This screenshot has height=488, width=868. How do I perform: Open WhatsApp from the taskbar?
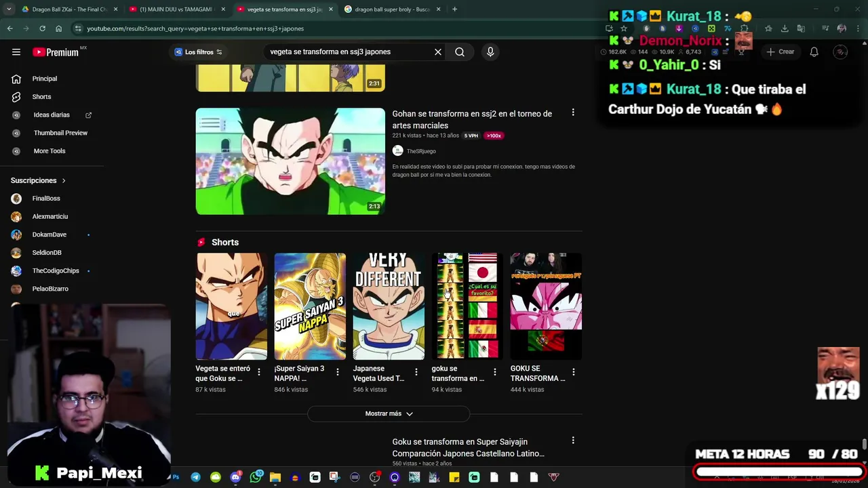tap(255, 477)
